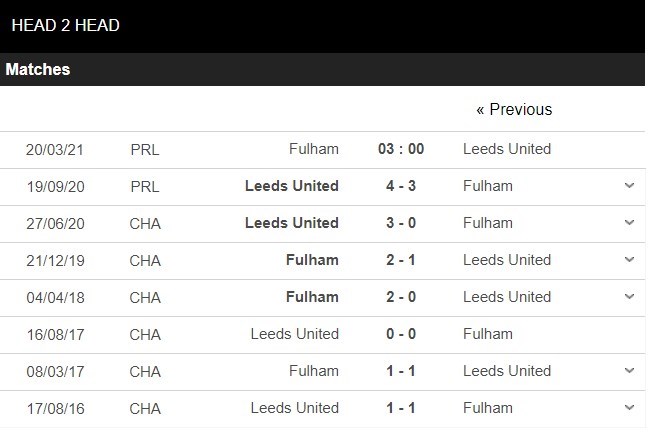
Task: Click bold Fulham in the 04/04/18 row
Action: click(x=311, y=297)
